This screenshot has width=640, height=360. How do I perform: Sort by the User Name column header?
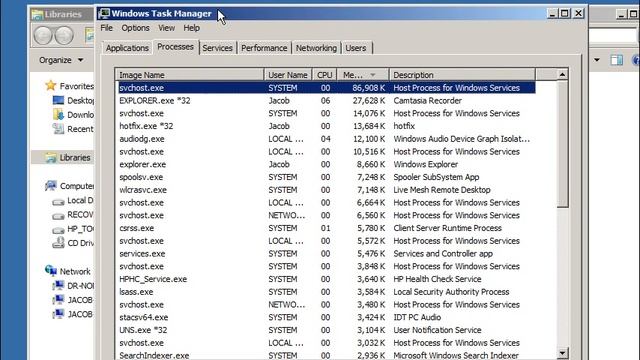pos(288,75)
